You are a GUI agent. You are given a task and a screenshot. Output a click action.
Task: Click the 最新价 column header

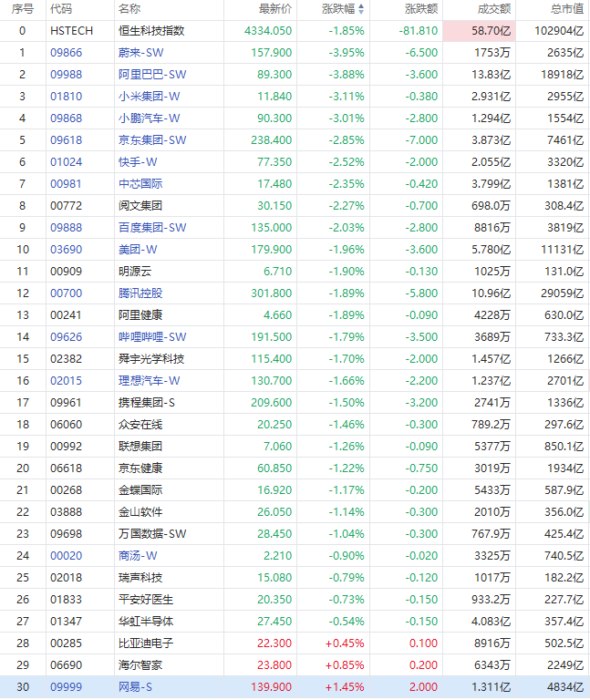click(x=261, y=9)
